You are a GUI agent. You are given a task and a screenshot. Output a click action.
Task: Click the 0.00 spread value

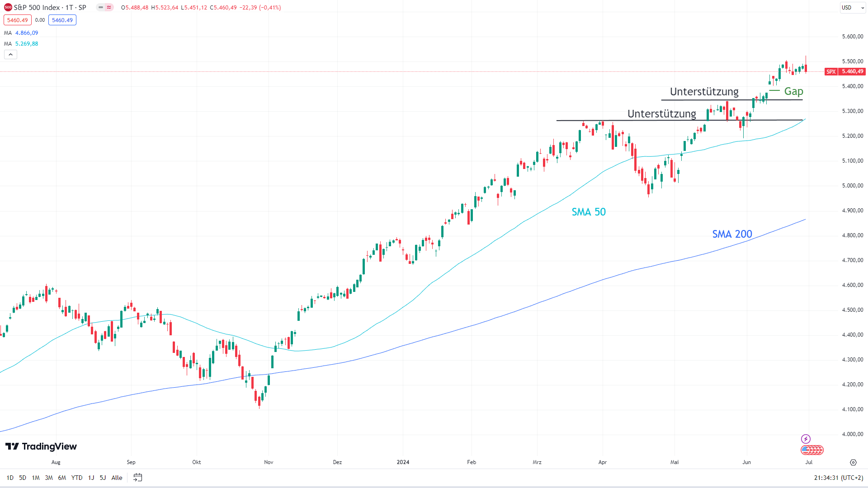(40, 20)
